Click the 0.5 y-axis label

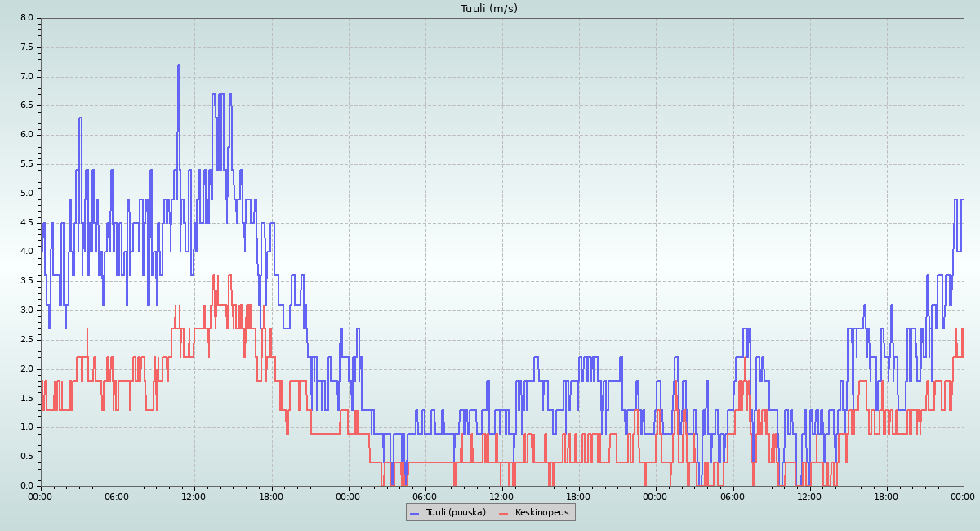tap(26, 457)
